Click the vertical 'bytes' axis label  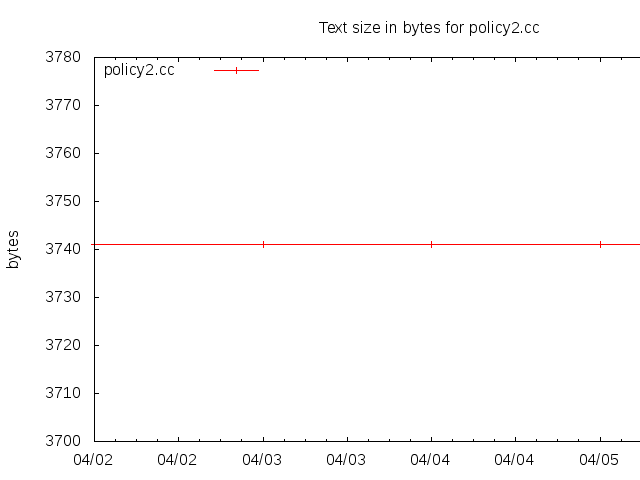point(13,249)
